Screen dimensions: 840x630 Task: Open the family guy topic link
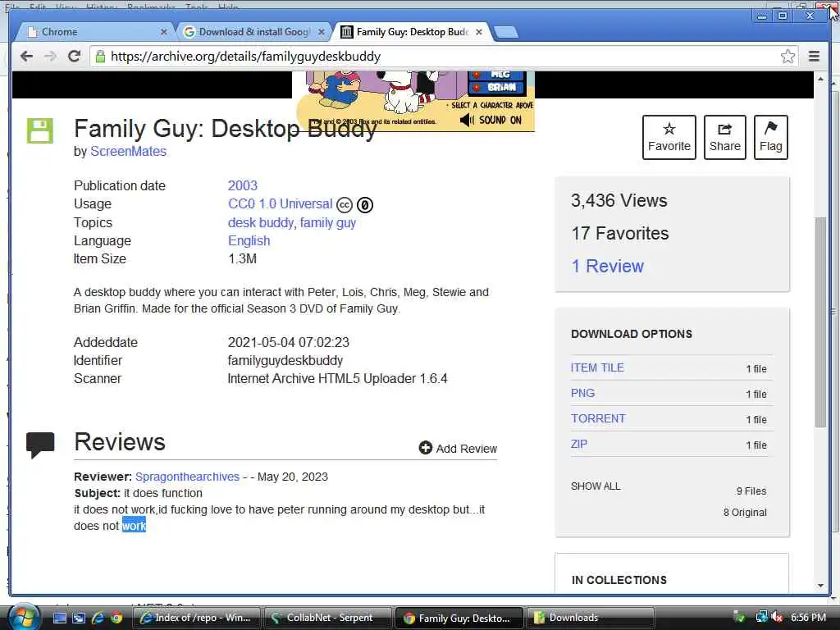point(328,223)
